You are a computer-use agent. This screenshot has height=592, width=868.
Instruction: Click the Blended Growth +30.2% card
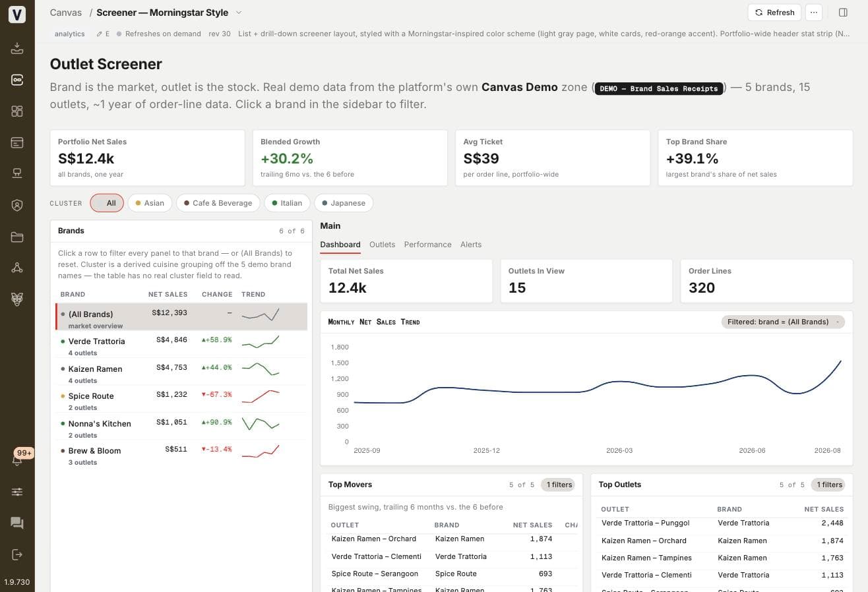click(x=350, y=158)
